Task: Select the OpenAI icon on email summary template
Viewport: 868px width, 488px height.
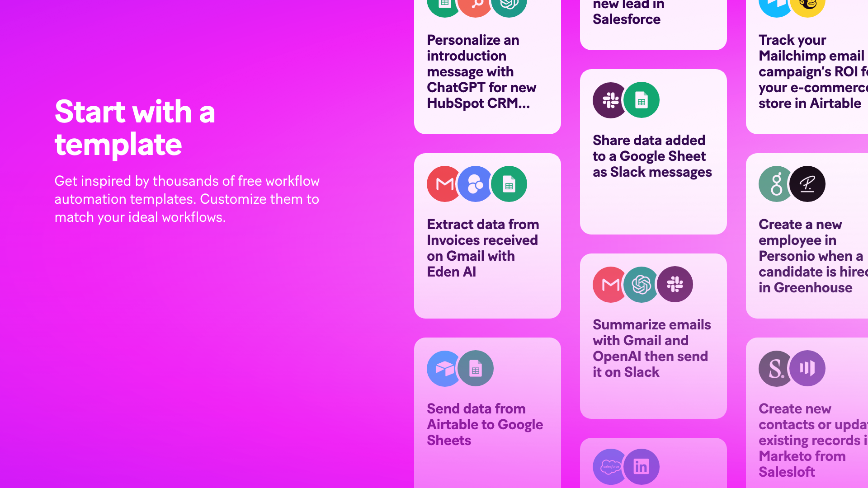Action: coord(642,284)
